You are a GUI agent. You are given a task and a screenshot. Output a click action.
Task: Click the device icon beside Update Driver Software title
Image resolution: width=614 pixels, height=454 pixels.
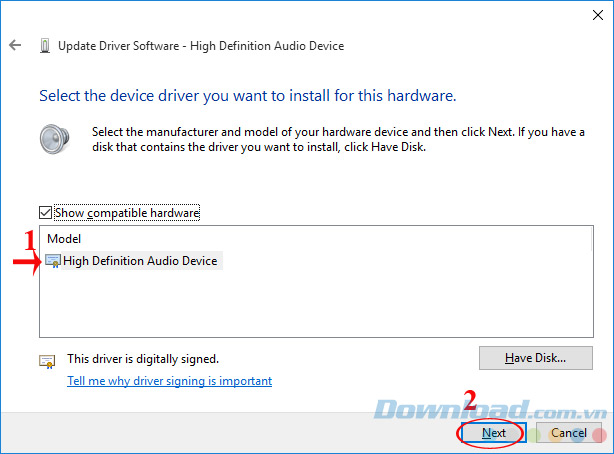pos(45,46)
